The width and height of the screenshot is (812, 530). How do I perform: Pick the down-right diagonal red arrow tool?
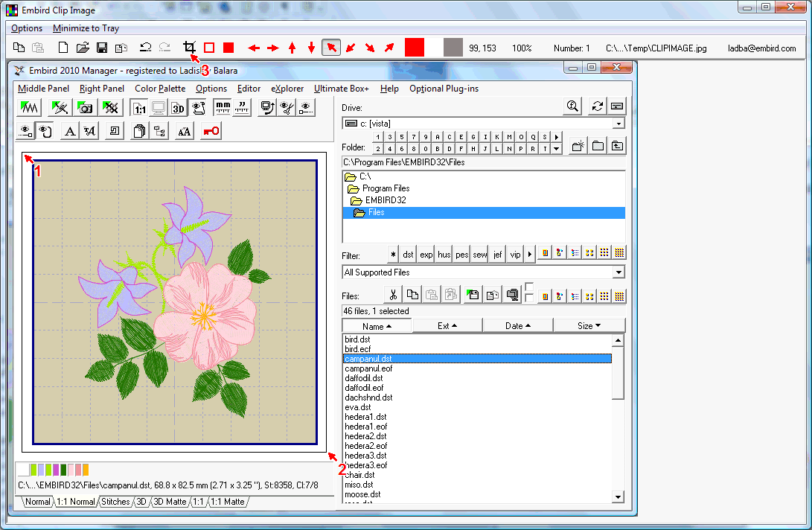tap(370, 48)
